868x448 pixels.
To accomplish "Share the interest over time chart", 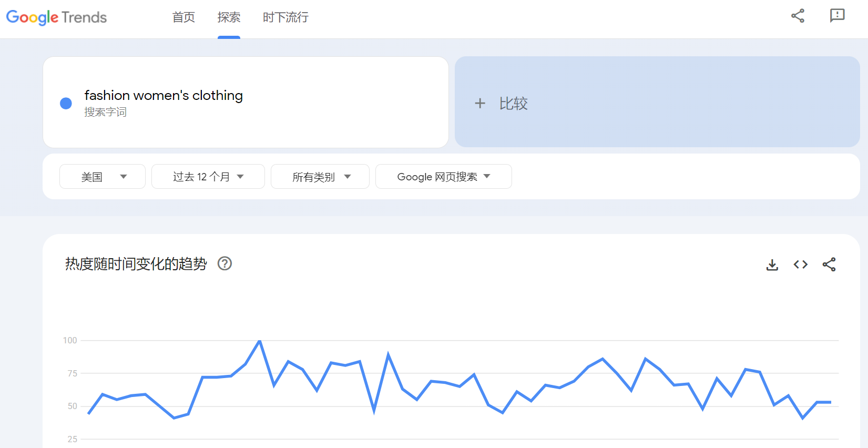I will coord(829,264).
